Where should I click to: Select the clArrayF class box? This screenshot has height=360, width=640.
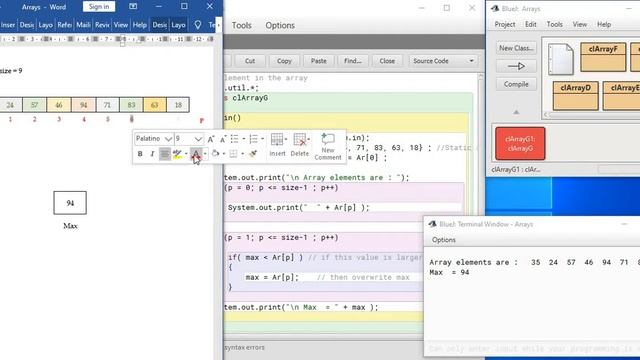[603, 57]
